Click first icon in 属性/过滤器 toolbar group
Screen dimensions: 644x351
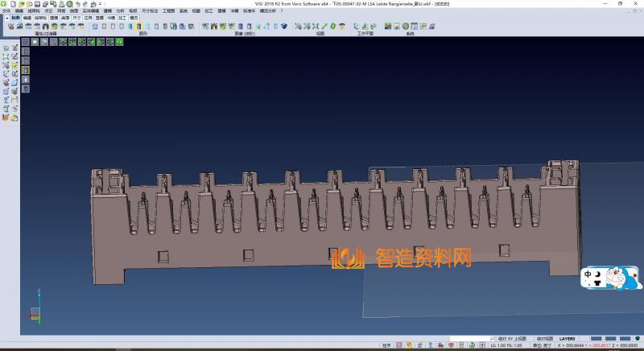(10, 27)
